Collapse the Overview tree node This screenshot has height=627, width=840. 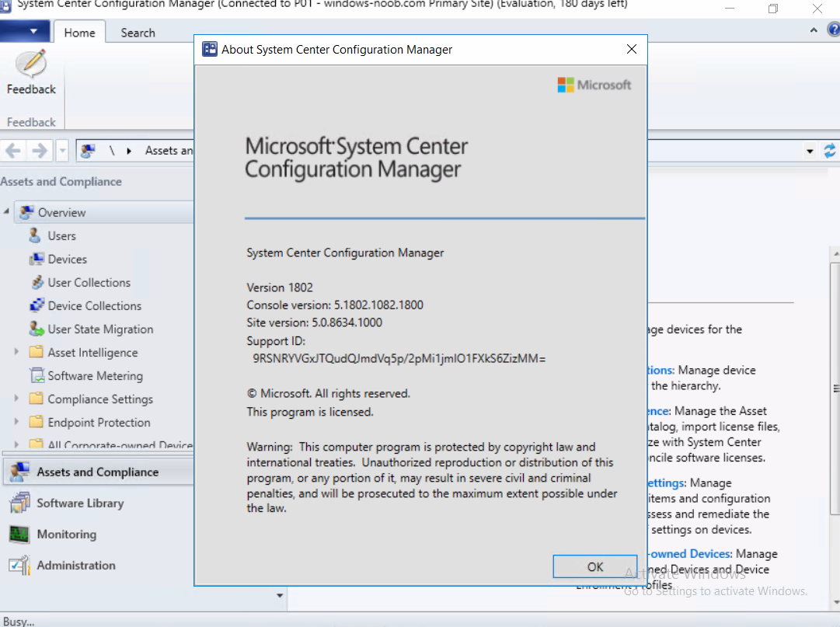(x=6, y=211)
